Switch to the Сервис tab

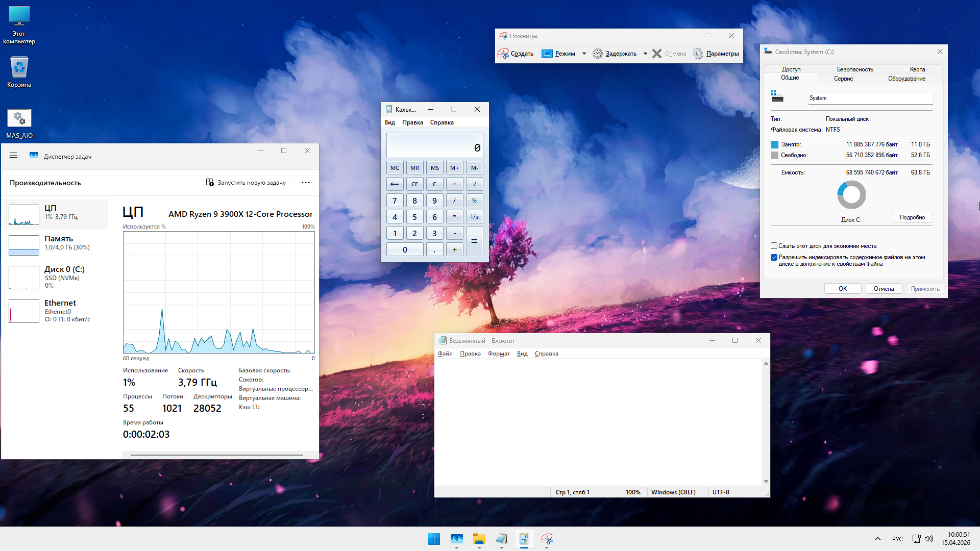(x=843, y=79)
